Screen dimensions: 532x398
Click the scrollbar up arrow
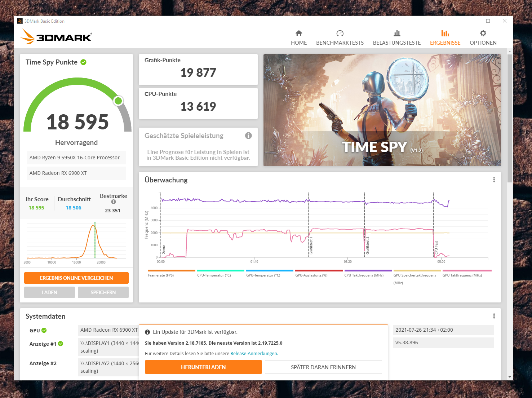510,51
